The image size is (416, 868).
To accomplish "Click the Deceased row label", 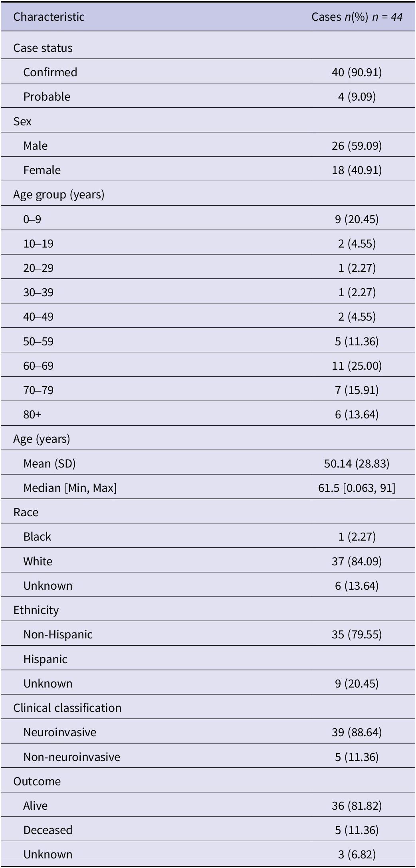I will pos(48,830).
